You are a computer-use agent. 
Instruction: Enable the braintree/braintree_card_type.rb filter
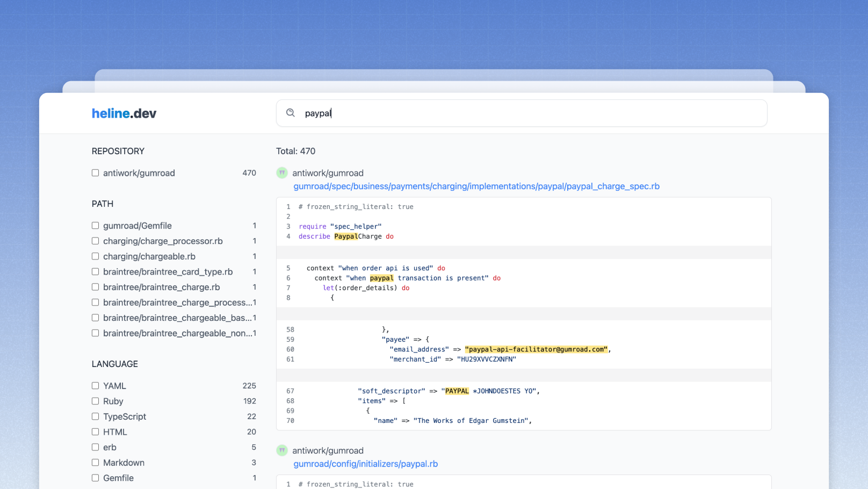pos(95,272)
